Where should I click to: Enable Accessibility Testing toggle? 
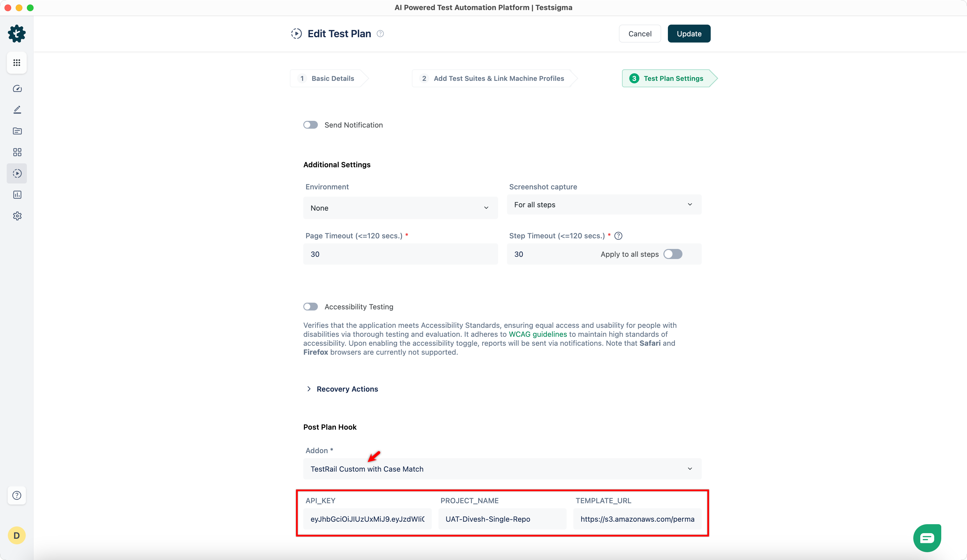(310, 307)
